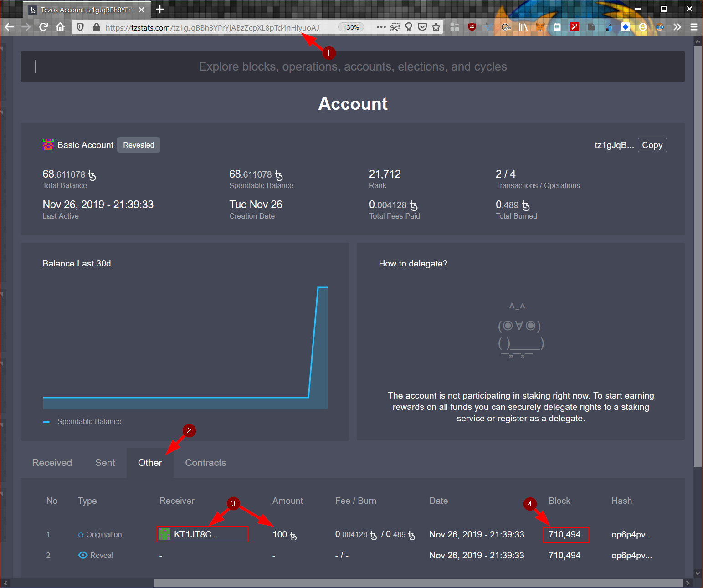Screen dimensions: 703x588
Task: Click the Basic Account identicon
Action: click(x=48, y=145)
